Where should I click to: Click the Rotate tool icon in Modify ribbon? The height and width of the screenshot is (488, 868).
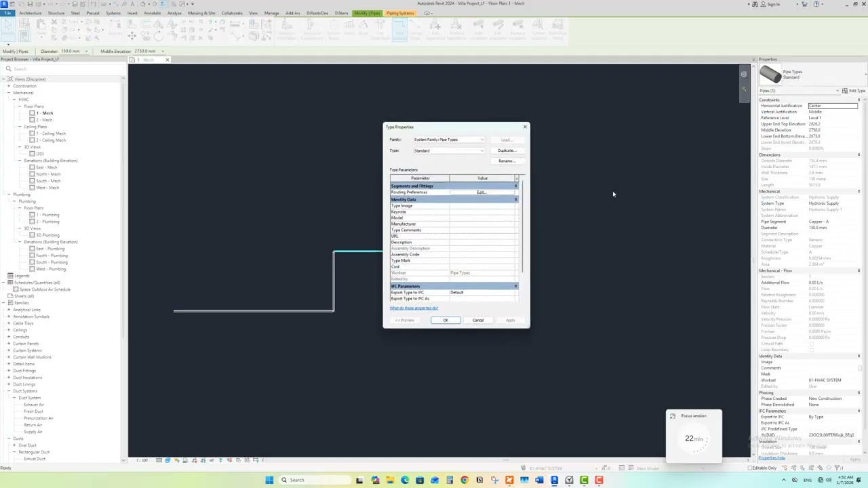pyautogui.click(x=157, y=36)
